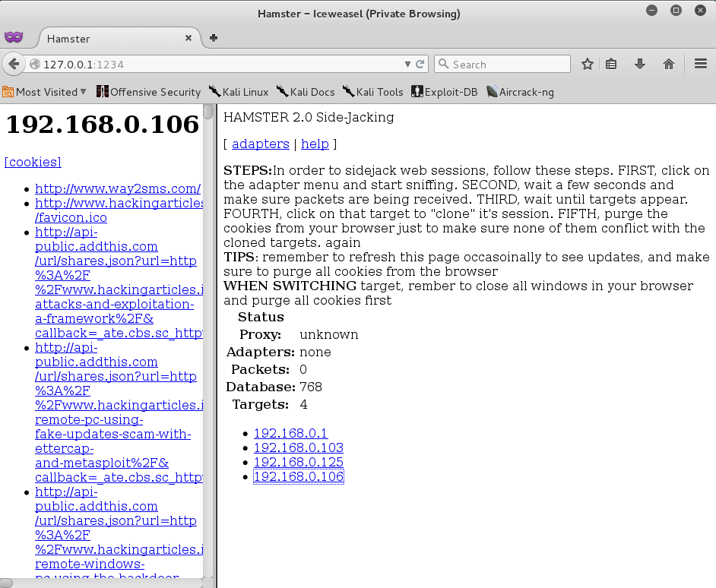Screen dimensions: 716x588
Task: Maximize the Iceweasel window
Action: coord(676,10)
